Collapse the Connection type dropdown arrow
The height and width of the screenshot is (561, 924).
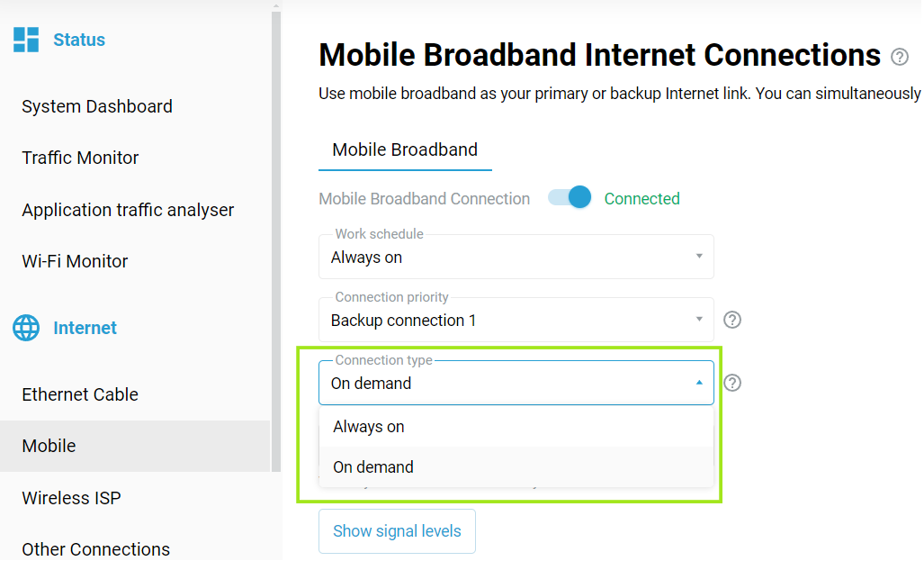click(699, 383)
